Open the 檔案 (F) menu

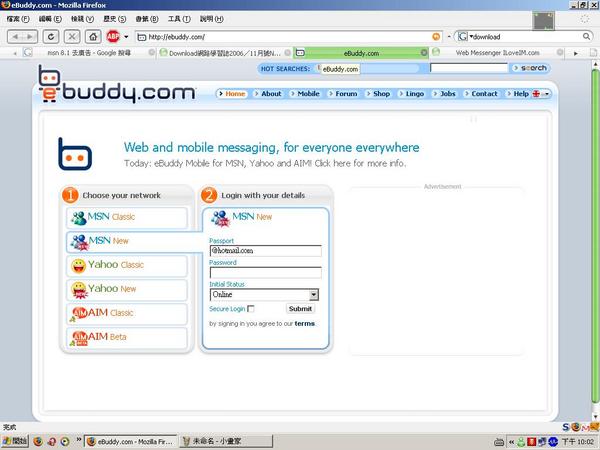18,19
